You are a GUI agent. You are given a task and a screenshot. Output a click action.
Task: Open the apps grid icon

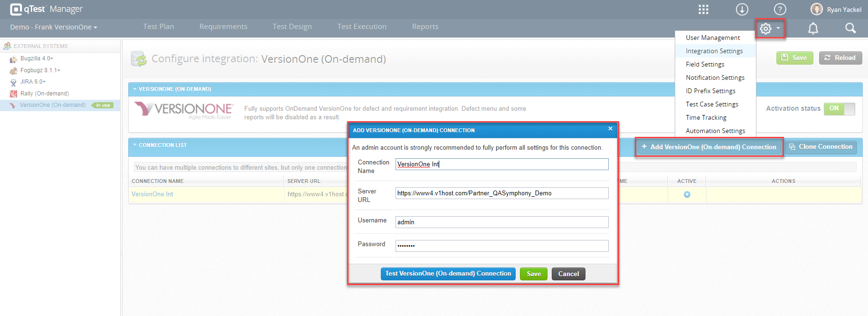click(703, 10)
